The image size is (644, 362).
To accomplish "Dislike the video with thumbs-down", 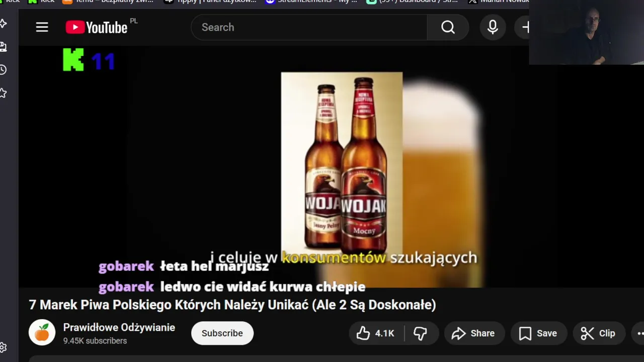I will (420, 333).
